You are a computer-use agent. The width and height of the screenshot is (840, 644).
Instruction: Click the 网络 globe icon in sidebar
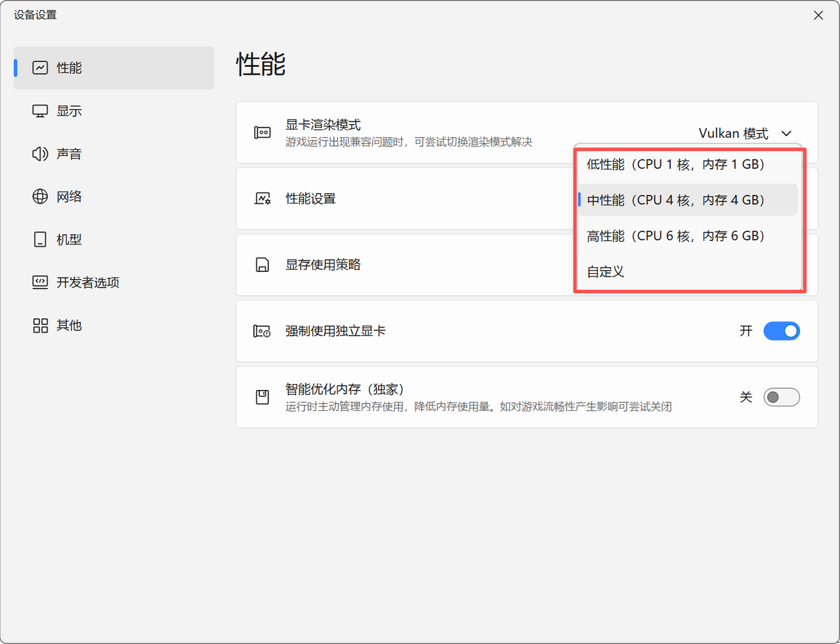click(40, 196)
